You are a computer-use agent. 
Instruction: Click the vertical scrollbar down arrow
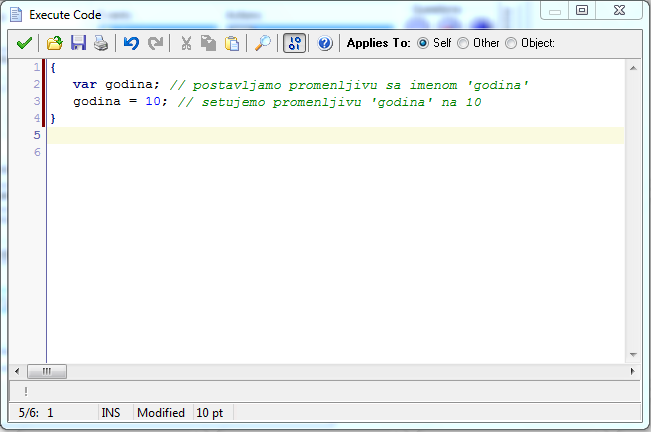[x=633, y=355]
